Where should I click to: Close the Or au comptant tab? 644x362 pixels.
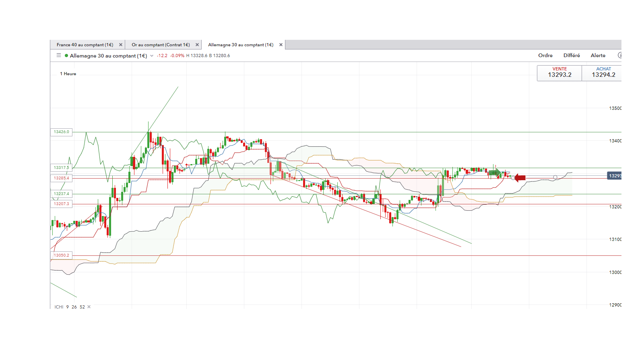coord(197,45)
